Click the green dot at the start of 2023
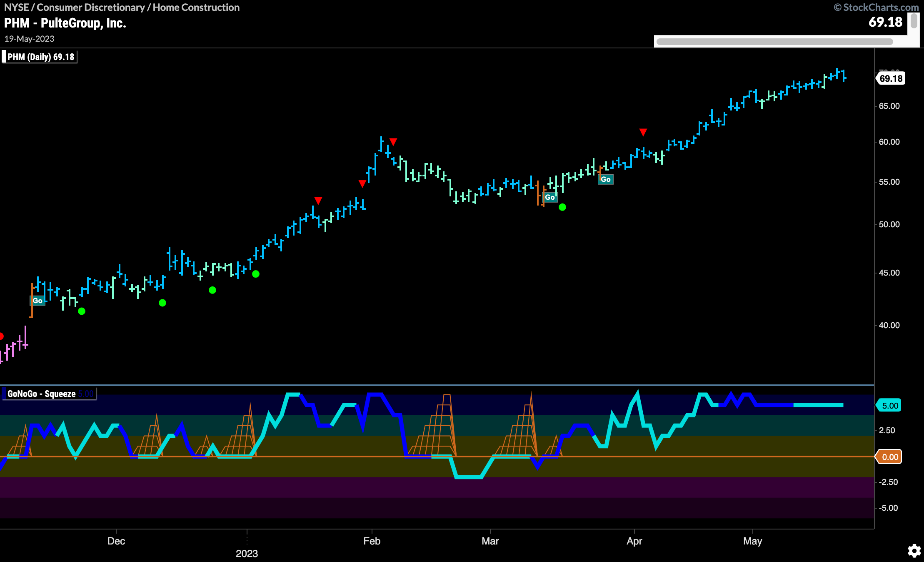Viewport: 924px width, 562px height. tap(256, 274)
